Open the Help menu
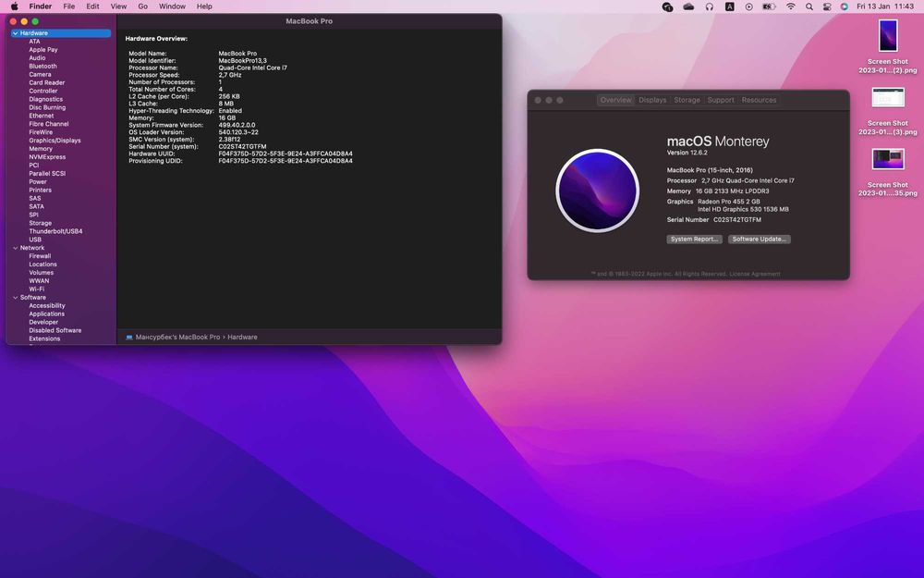Image resolution: width=924 pixels, height=578 pixels. pyautogui.click(x=204, y=6)
